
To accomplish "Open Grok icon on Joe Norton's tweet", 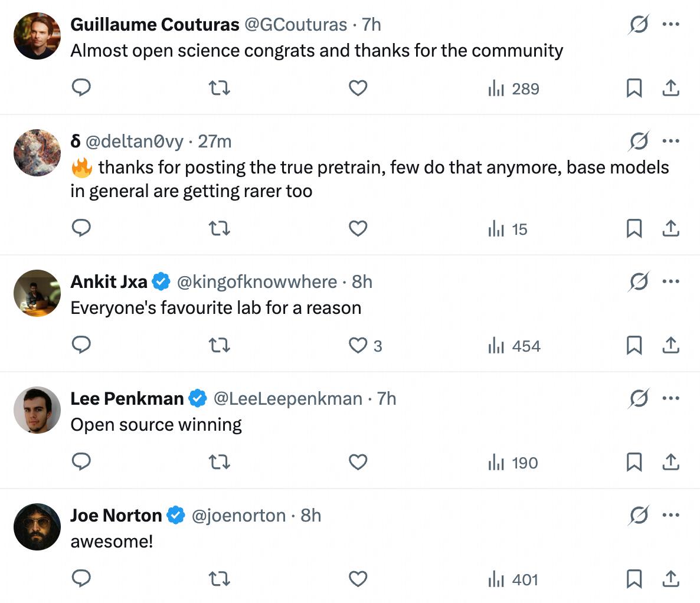I will (x=639, y=516).
